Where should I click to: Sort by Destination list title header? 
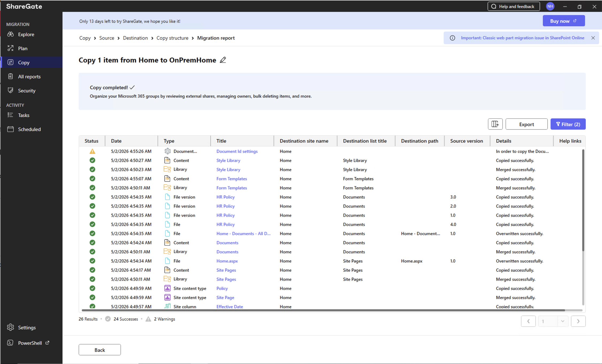pos(366,141)
